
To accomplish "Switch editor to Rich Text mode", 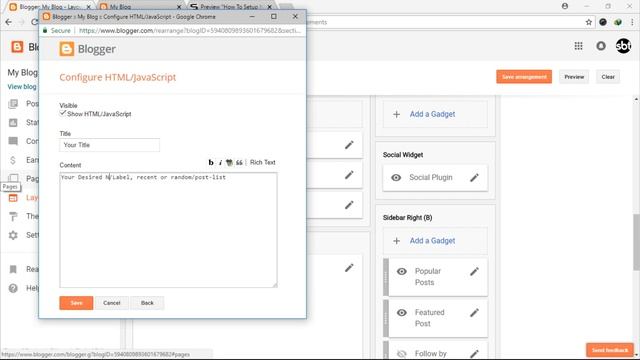I will (x=262, y=162).
